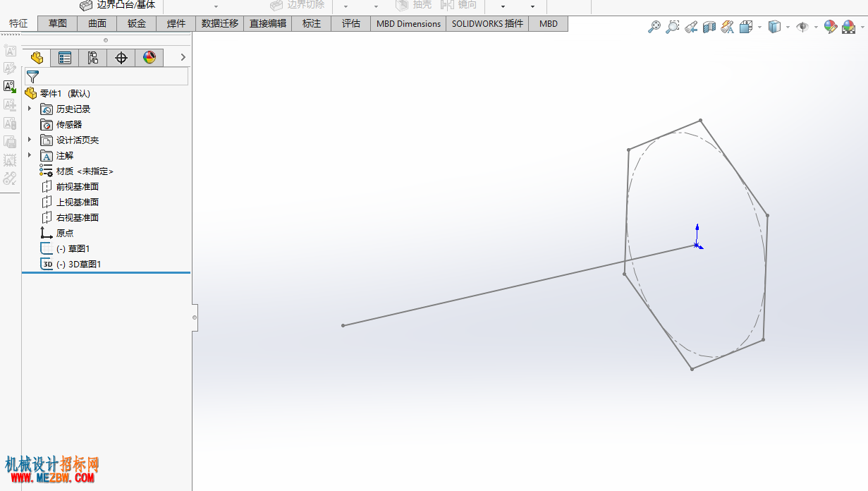Open the DisplayManager color sphere tab
The image size is (868, 491).
point(149,58)
